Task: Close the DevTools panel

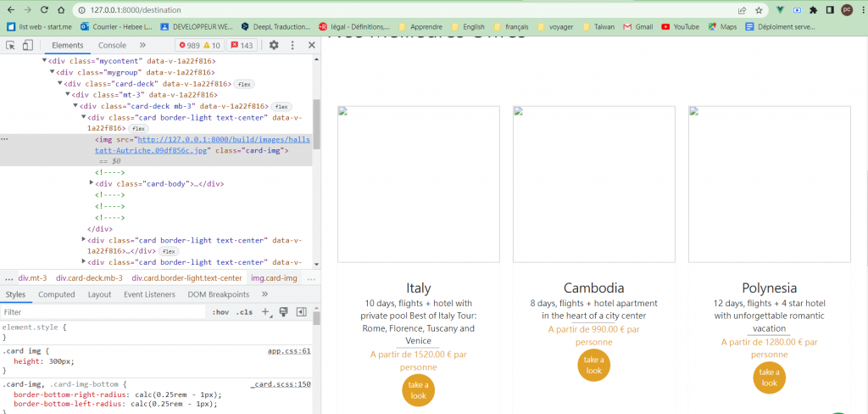Action: coord(312,46)
